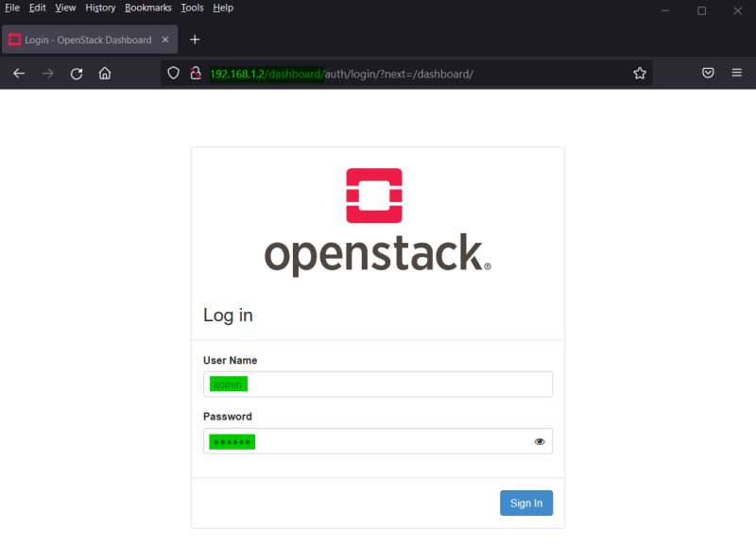This screenshot has width=756, height=547.
Task: Open the Bookmarks menu
Action: [148, 8]
